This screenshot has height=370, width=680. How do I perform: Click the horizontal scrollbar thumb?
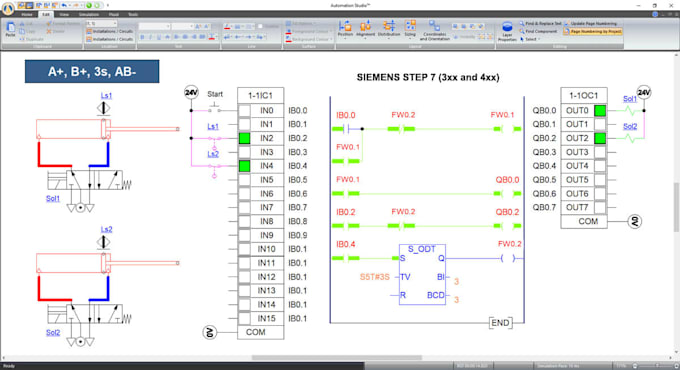click(337, 358)
